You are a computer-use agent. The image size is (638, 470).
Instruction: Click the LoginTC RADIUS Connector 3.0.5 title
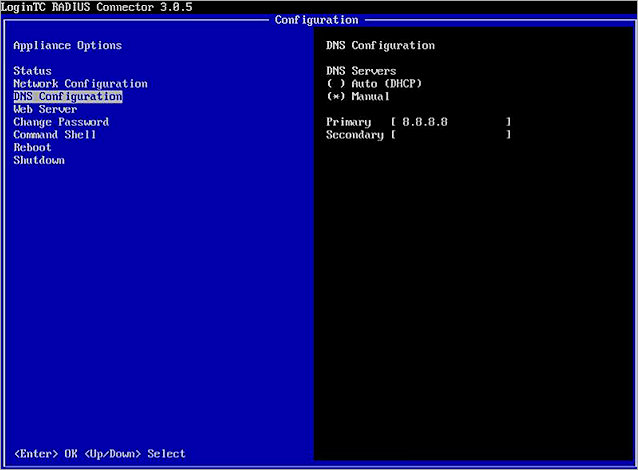click(x=97, y=7)
